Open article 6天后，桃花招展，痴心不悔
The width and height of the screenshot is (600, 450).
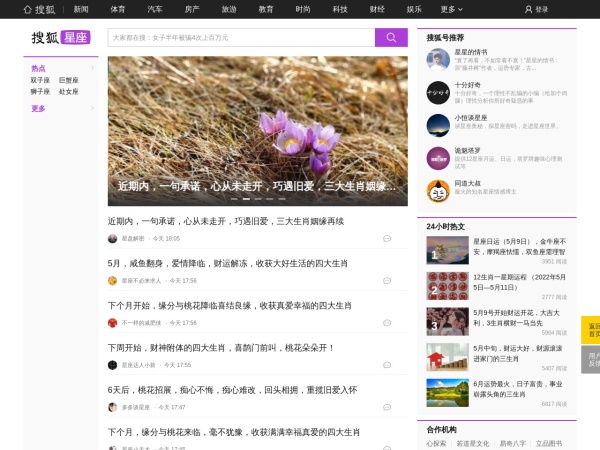pos(232,390)
